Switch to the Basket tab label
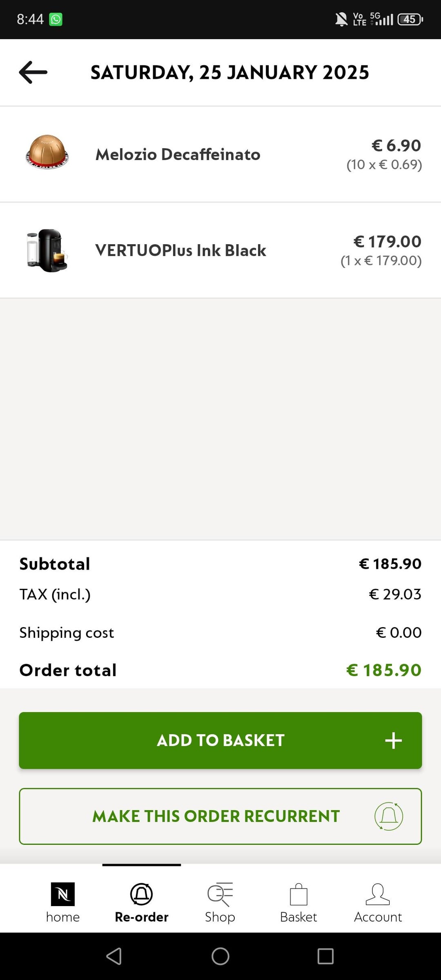The height and width of the screenshot is (980, 441). [x=298, y=917]
